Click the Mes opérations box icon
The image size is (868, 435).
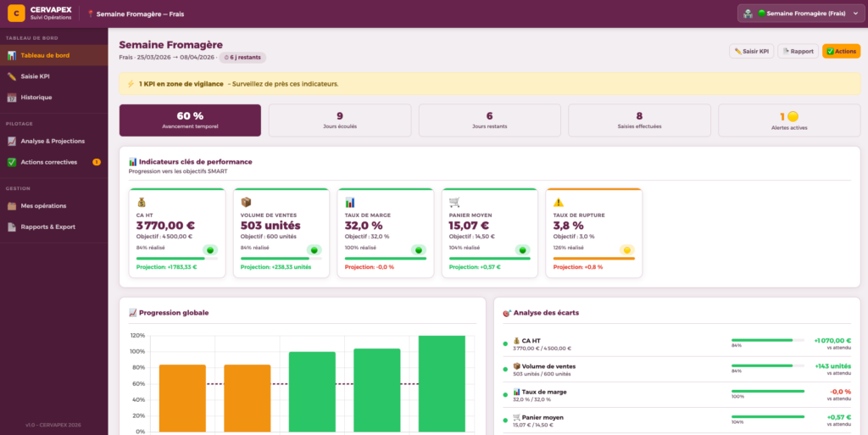point(12,206)
